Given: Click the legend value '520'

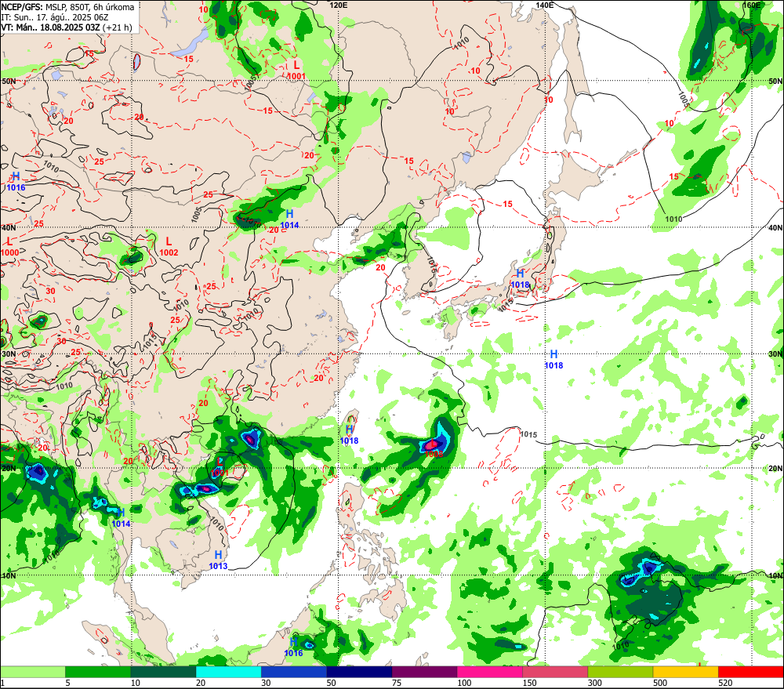Looking at the screenshot, I should tap(725, 683).
